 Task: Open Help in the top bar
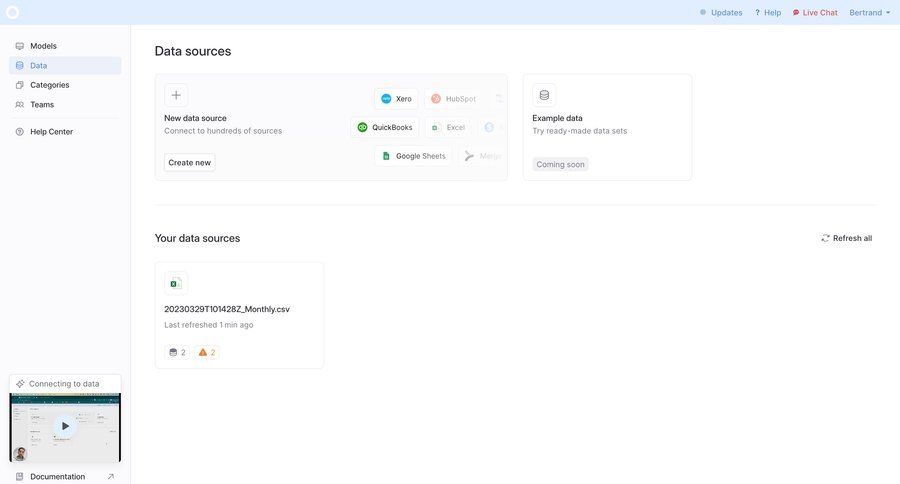(x=768, y=13)
